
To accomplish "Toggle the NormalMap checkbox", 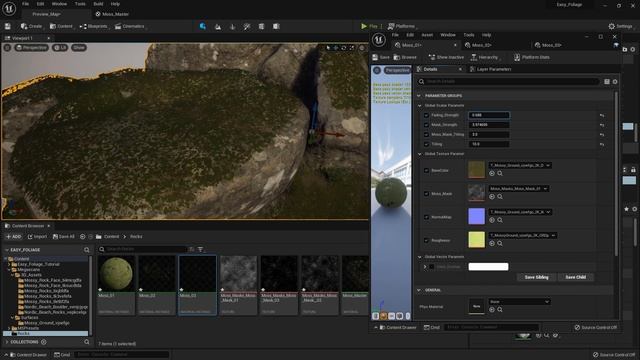I will [x=426, y=217].
